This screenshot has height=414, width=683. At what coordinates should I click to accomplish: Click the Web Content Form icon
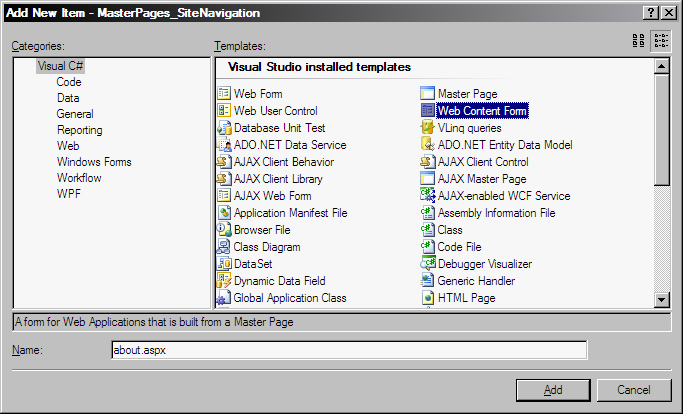pos(428,110)
